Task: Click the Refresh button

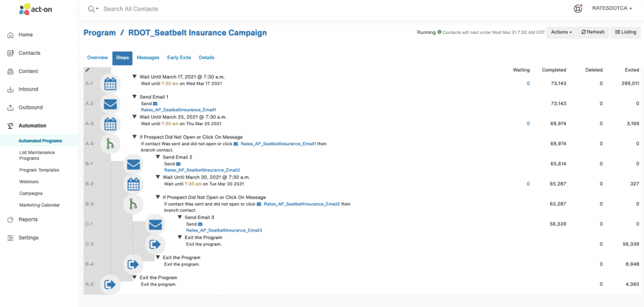Action: pyautogui.click(x=592, y=32)
